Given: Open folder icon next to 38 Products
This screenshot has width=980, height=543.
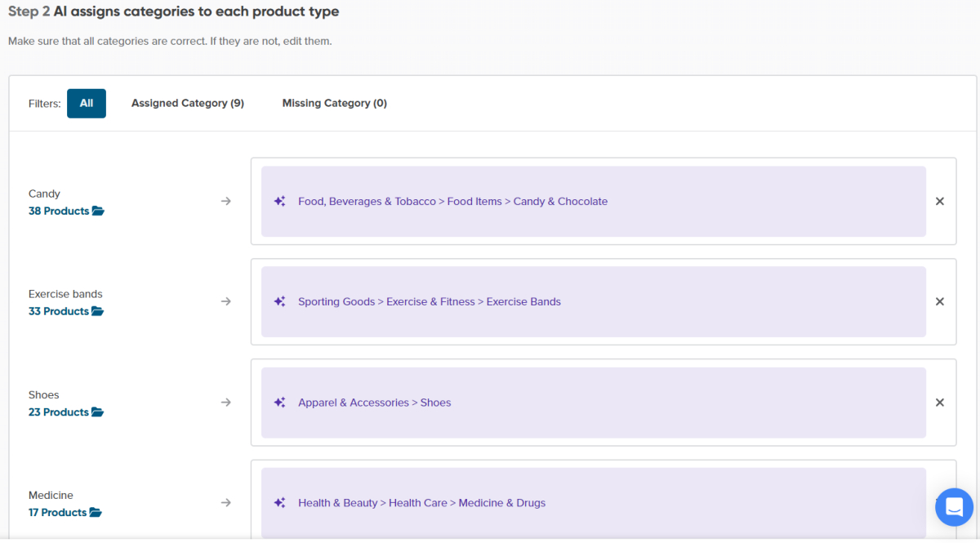Looking at the screenshot, I should [98, 211].
